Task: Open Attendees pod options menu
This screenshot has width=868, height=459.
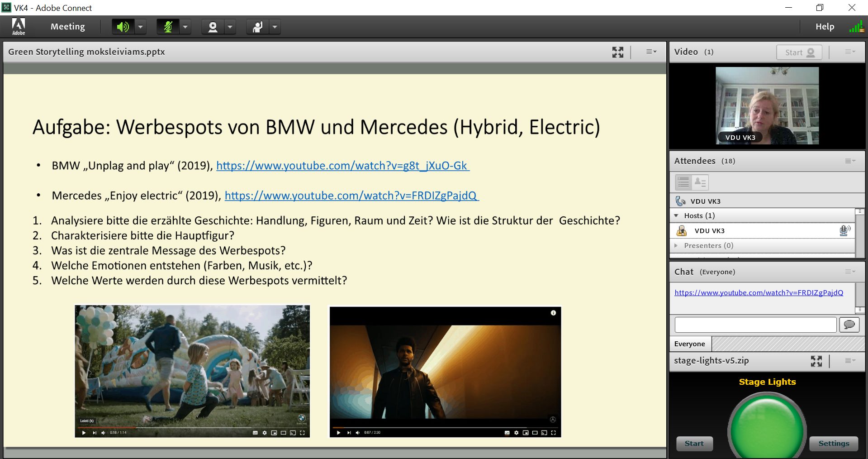Action: [x=850, y=161]
